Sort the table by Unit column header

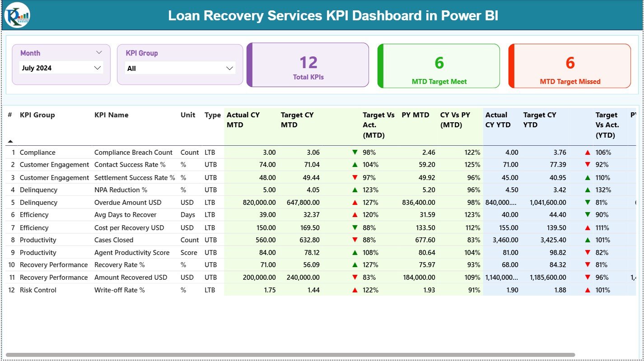pos(187,115)
